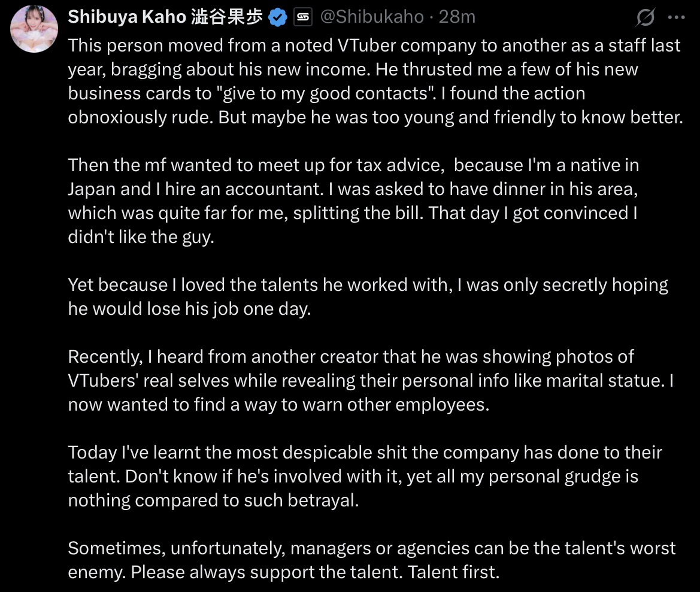Click the @Shibukaho handle
The width and height of the screenshot is (700, 592).
click(x=372, y=17)
